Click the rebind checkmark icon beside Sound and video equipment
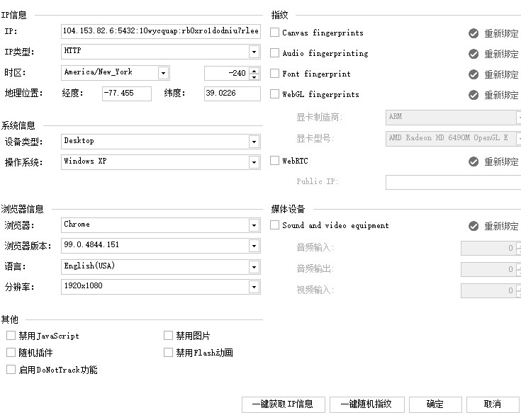Image resolution: width=521 pixels, height=420 pixels. (x=474, y=226)
